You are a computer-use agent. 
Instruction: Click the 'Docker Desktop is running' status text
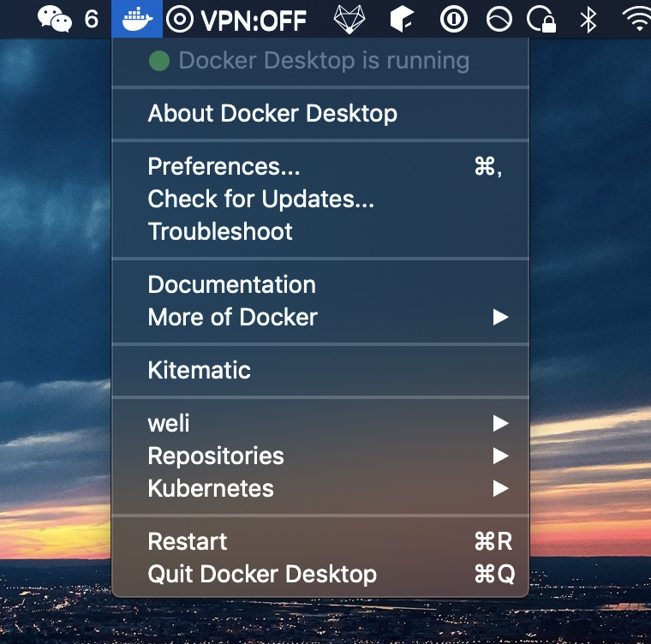click(324, 61)
